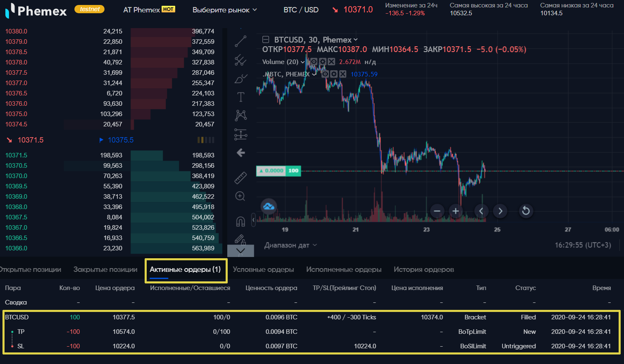Open the Volume (20) indicator dropdown
624x364 pixels.
pos(283,62)
